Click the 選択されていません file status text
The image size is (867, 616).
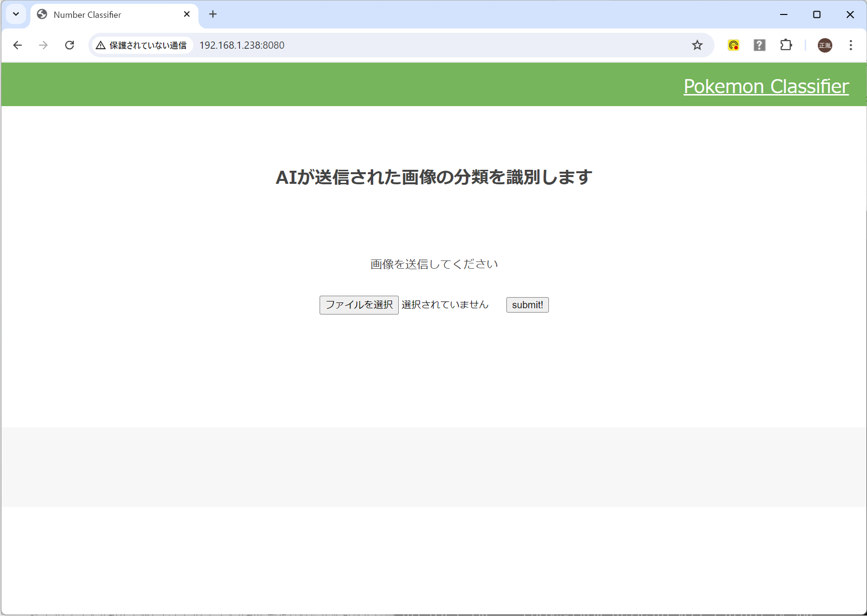444,304
